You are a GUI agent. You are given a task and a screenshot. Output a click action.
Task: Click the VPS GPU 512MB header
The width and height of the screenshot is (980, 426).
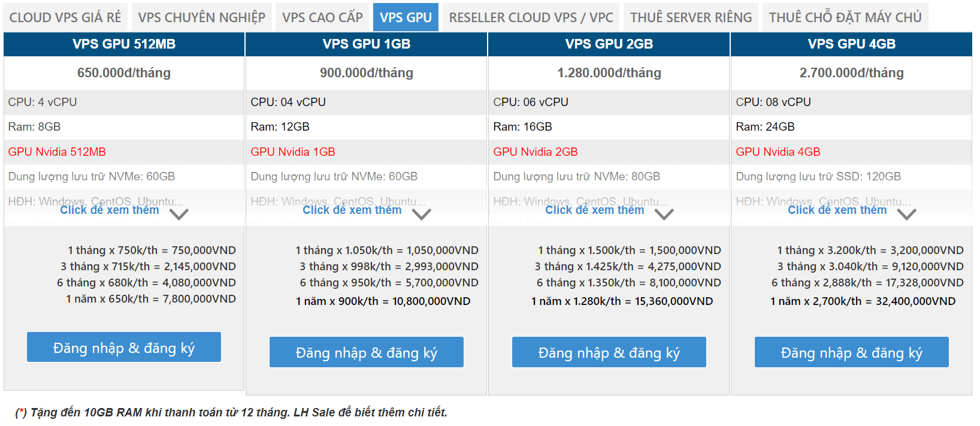[124, 44]
